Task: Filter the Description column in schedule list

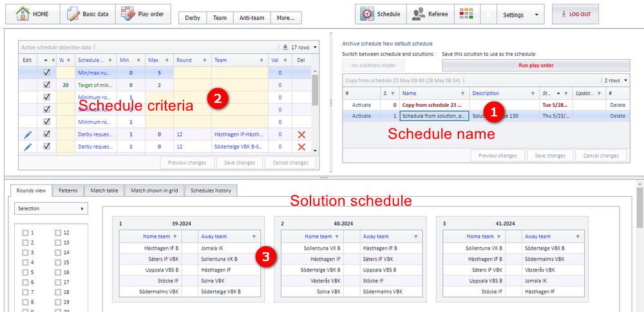Action: pyautogui.click(x=533, y=94)
